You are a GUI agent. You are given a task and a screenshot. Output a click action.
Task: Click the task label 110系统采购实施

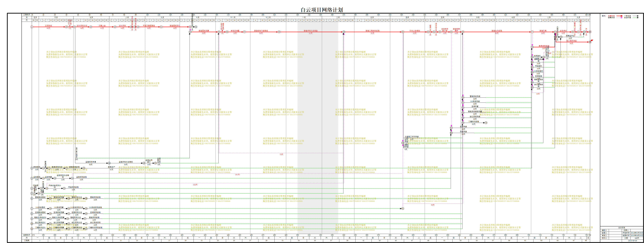95,207
